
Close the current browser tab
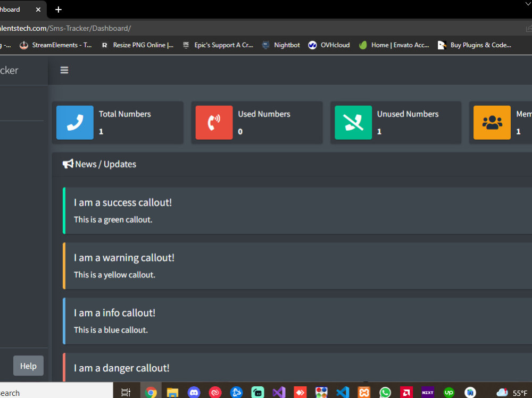pos(38,10)
